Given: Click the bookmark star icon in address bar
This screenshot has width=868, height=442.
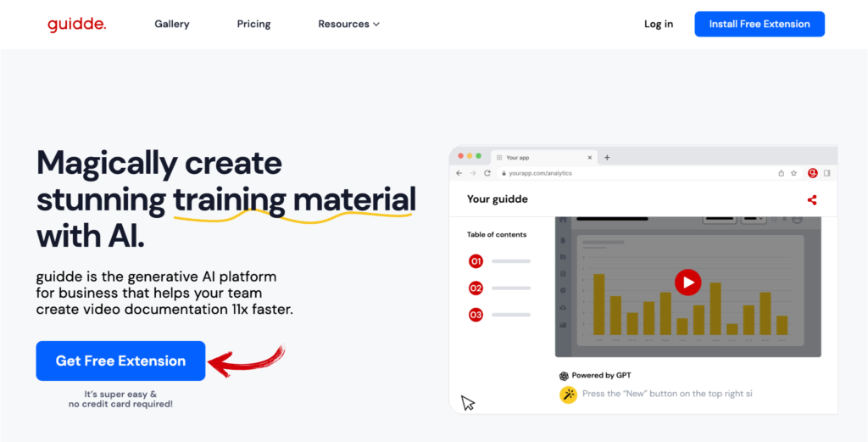Looking at the screenshot, I should point(793,173).
